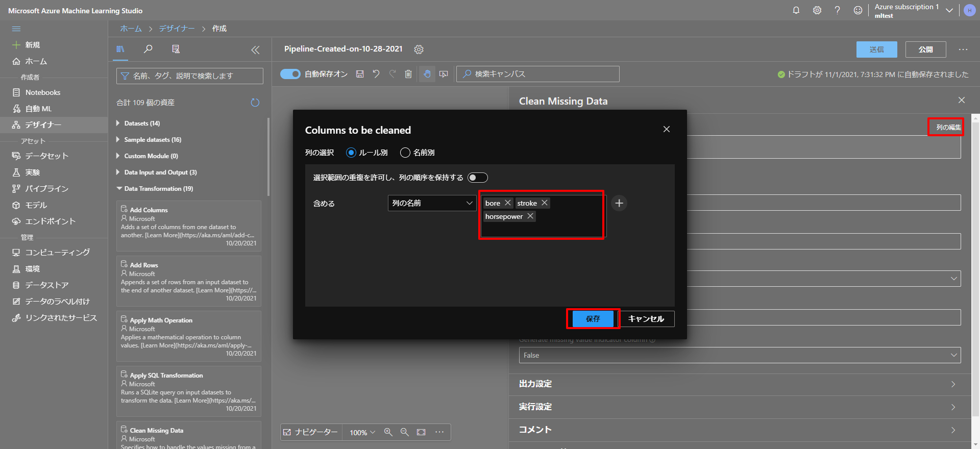The image size is (980, 449).
Task: Click the plus icon to add column rule
Action: pyautogui.click(x=619, y=203)
